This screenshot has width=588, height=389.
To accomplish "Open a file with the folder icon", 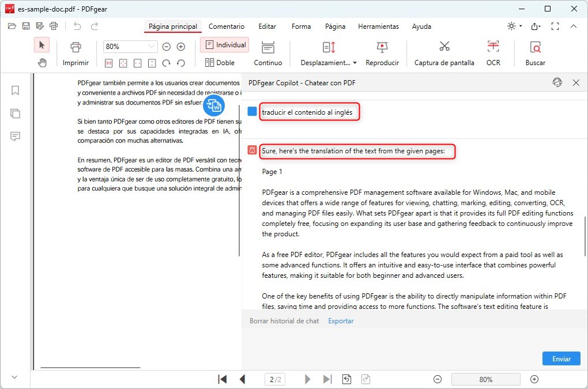I will point(12,27).
